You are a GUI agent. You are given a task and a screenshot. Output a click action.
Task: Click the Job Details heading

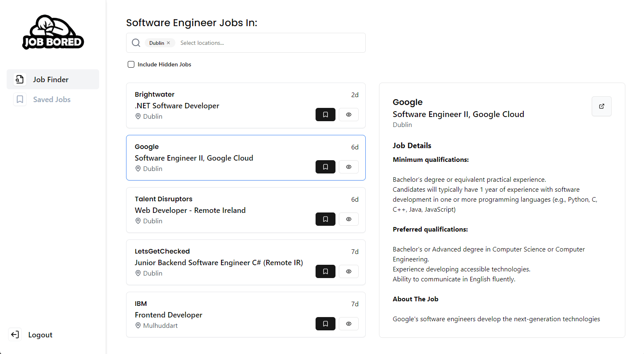[x=412, y=146]
